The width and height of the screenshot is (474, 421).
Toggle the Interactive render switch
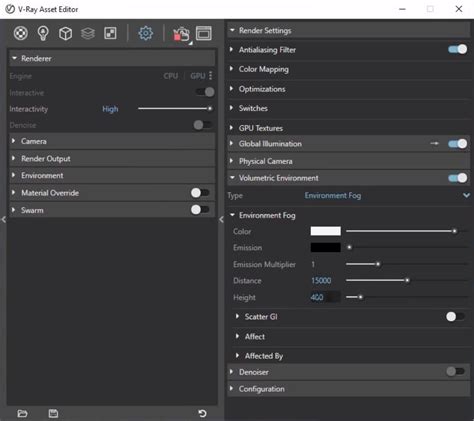[x=205, y=92]
